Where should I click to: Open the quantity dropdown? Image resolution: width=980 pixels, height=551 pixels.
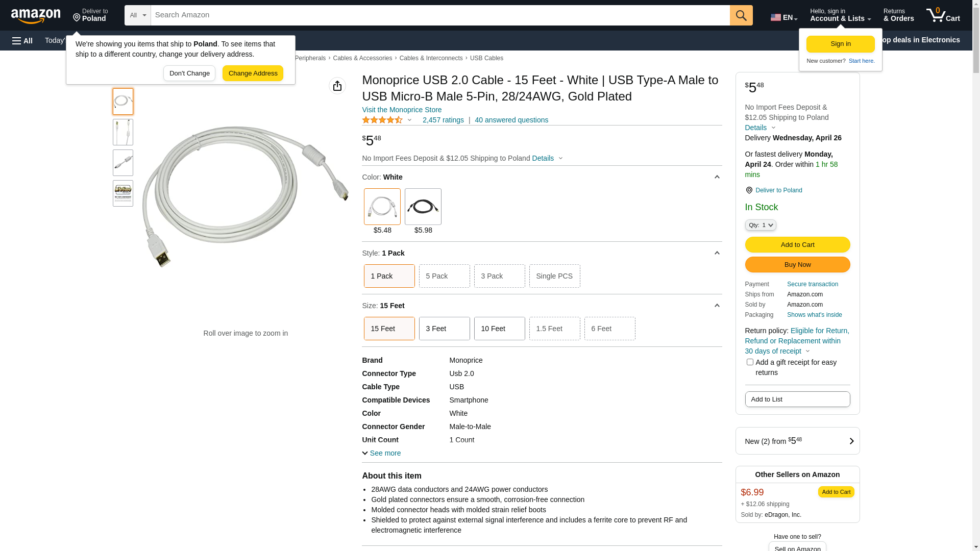(761, 225)
